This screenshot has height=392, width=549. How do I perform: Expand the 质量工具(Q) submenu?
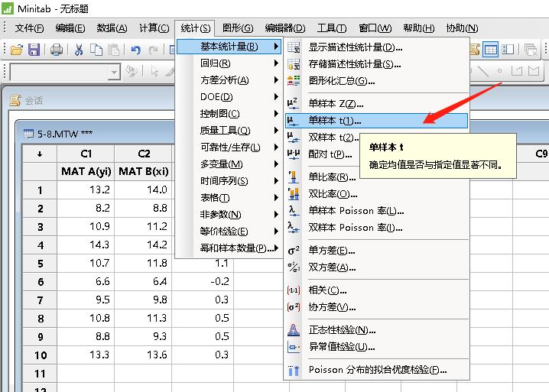coord(228,131)
